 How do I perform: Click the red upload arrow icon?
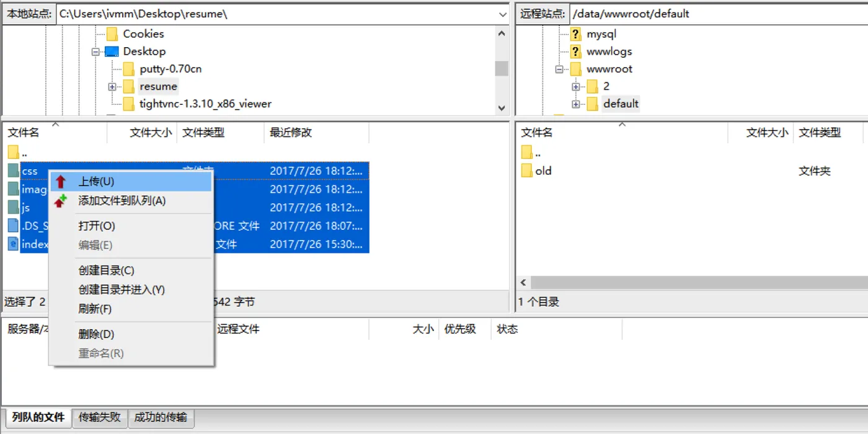tap(61, 182)
